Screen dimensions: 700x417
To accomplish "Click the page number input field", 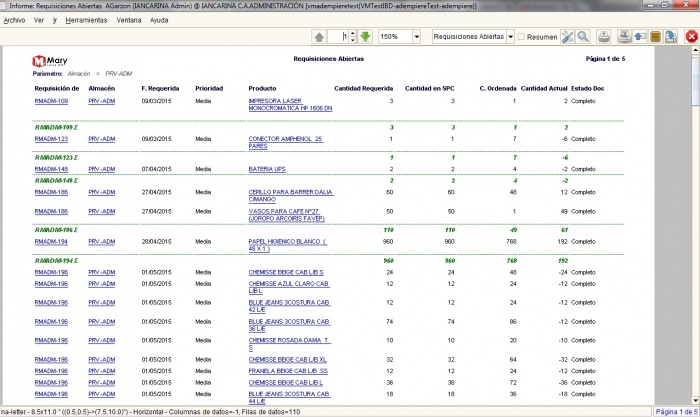I will (338, 37).
